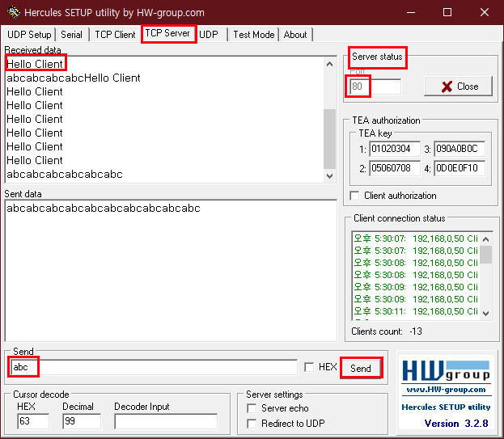Screen dimensions: 504x439
Task: Select the TCP Server tab
Action: coord(167,33)
